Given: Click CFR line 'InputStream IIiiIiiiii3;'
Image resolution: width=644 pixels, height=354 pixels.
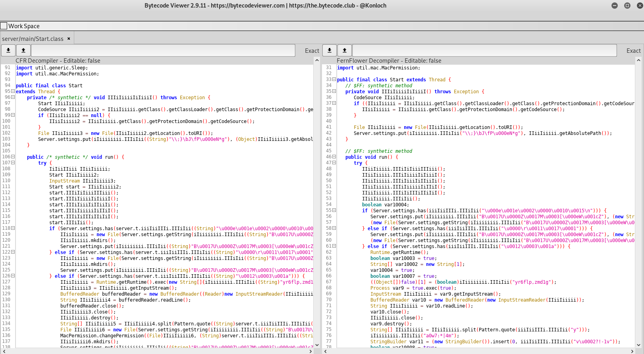Looking at the screenshot, I should [82, 181].
